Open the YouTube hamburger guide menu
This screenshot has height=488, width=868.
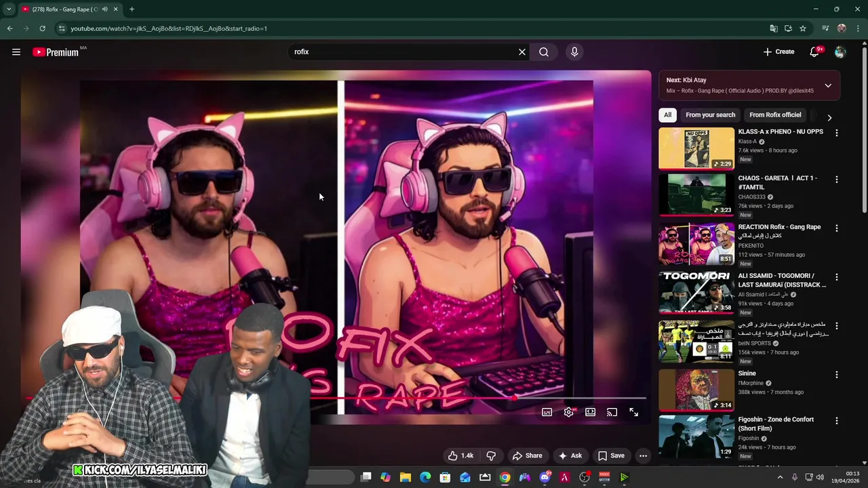coord(16,52)
